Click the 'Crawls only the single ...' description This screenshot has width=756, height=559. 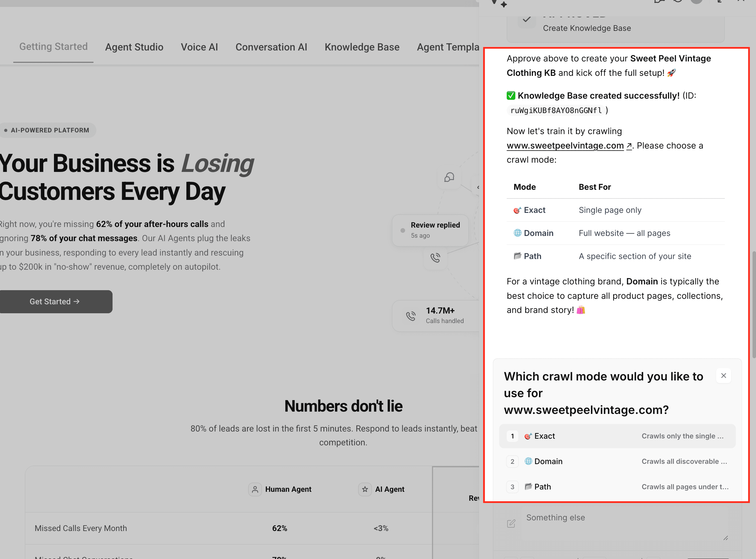[683, 436]
